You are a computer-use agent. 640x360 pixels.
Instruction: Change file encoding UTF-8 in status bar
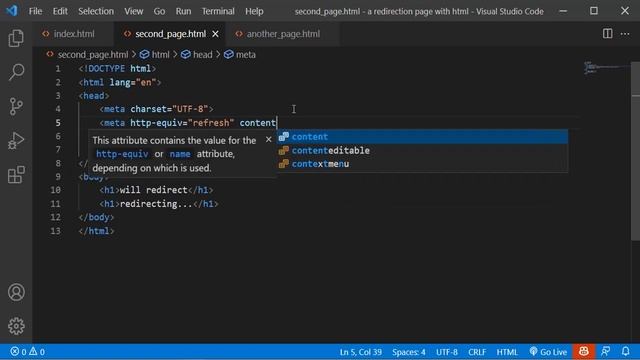(x=447, y=351)
